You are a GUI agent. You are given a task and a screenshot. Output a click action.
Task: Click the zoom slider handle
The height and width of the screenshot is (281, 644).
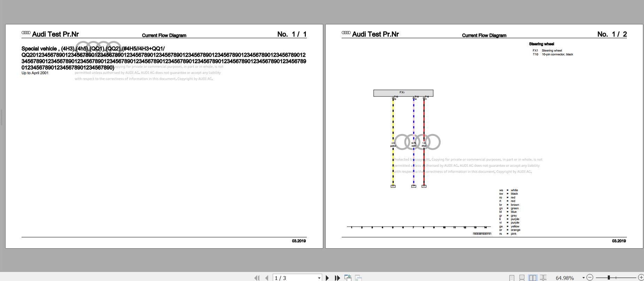[609, 278]
